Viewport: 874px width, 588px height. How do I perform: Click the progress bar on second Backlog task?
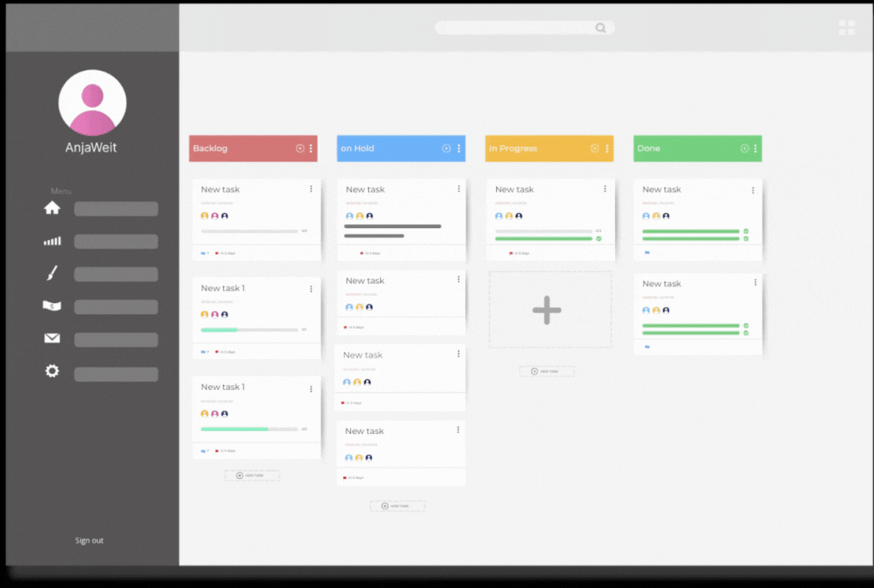pyautogui.click(x=249, y=330)
